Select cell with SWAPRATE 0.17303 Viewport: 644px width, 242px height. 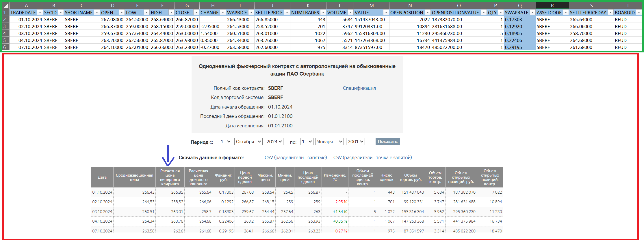click(519, 19)
